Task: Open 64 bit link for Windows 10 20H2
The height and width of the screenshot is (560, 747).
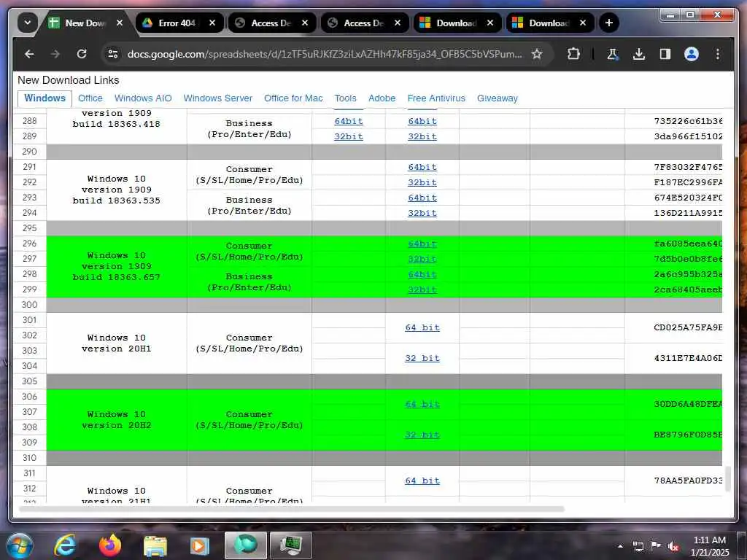Action: 422,404
